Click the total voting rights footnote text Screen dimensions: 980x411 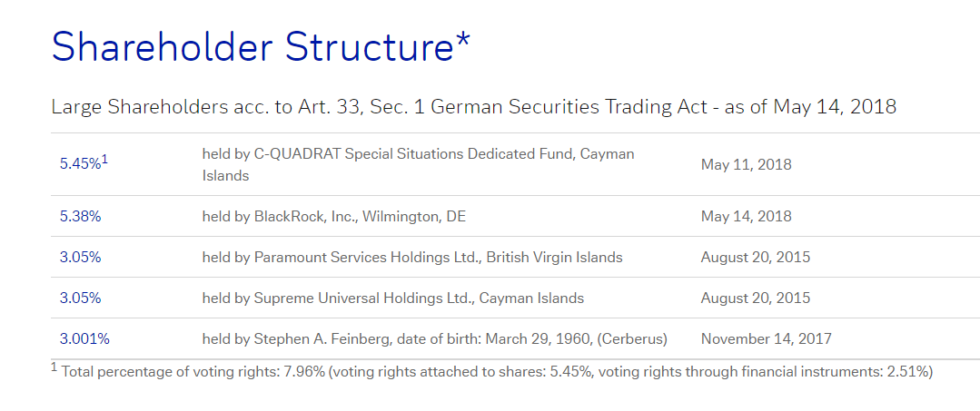point(497,371)
